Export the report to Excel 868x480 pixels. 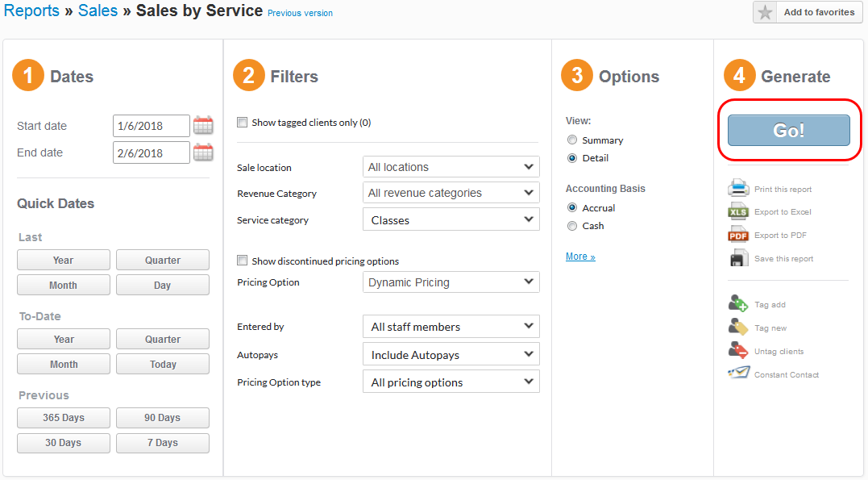(739, 211)
